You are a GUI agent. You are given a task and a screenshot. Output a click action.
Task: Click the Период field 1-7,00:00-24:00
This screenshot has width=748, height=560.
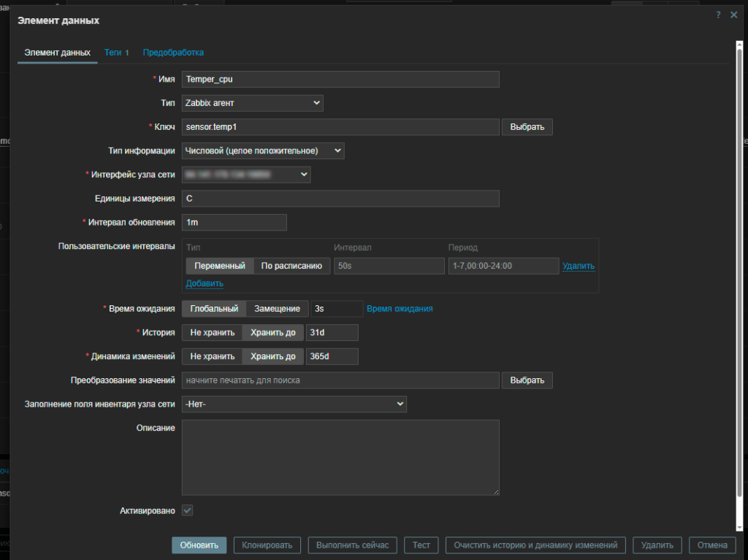pyautogui.click(x=503, y=266)
